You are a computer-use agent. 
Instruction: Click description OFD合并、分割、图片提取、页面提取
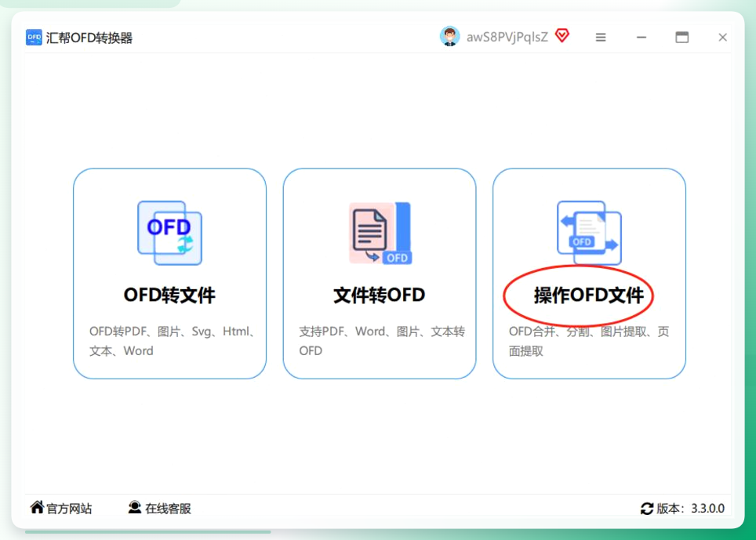click(x=589, y=341)
